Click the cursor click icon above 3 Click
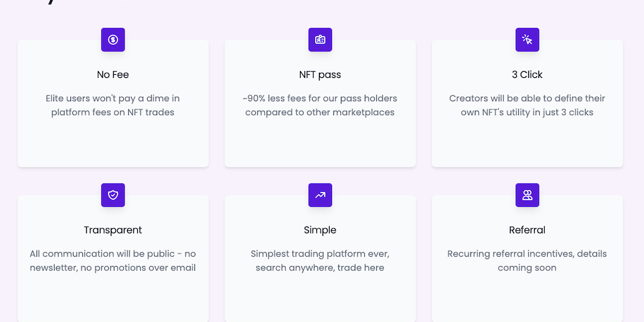Viewport: 644px width, 322px height. click(x=527, y=40)
